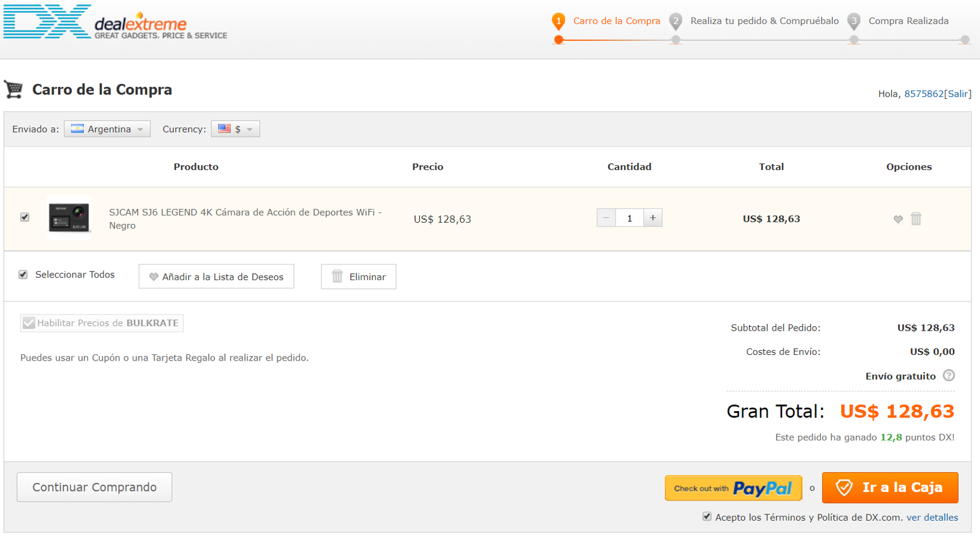The height and width of the screenshot is (538, 980).
Task: Click the Salir logout link
Action: tap(958, 94)
